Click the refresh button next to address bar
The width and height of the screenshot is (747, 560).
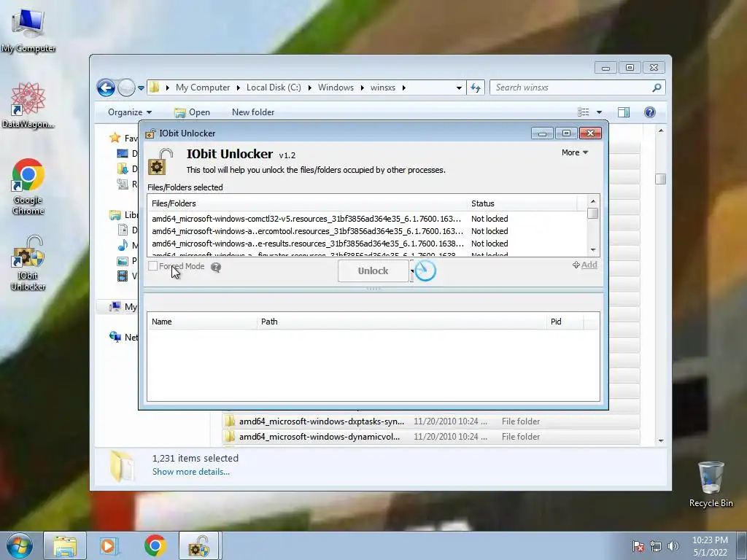[476, 87]
